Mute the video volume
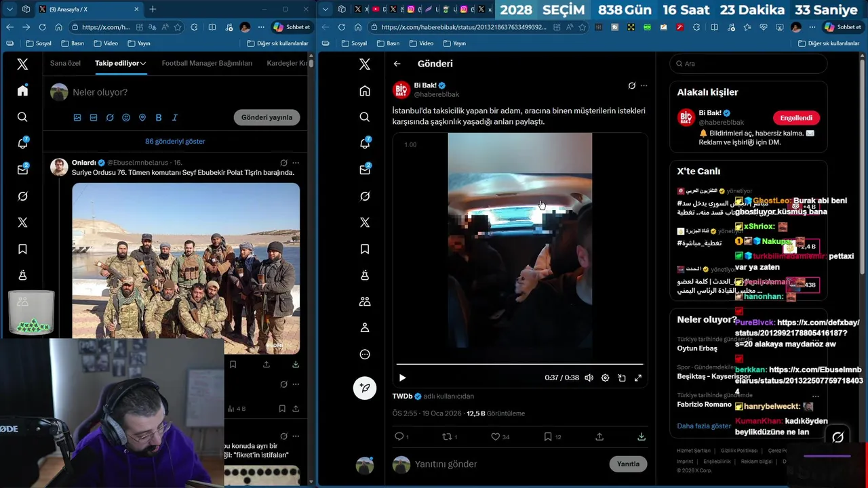This screenshot has width=868, height=488. click(x=589, y=378)
